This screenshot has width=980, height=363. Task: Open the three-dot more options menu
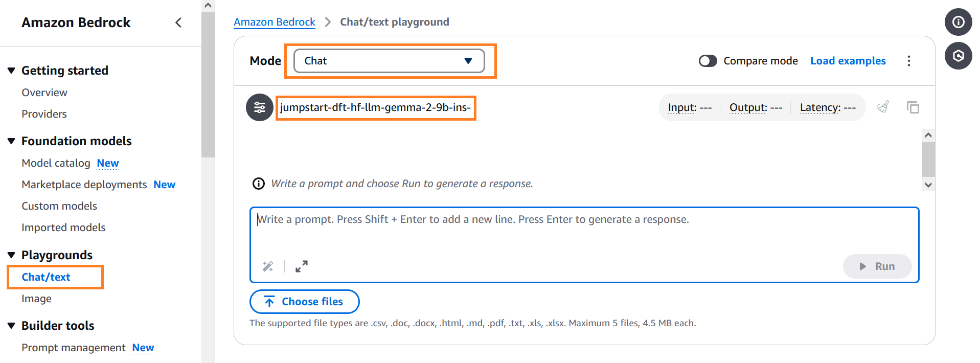(x=908, y=61)
